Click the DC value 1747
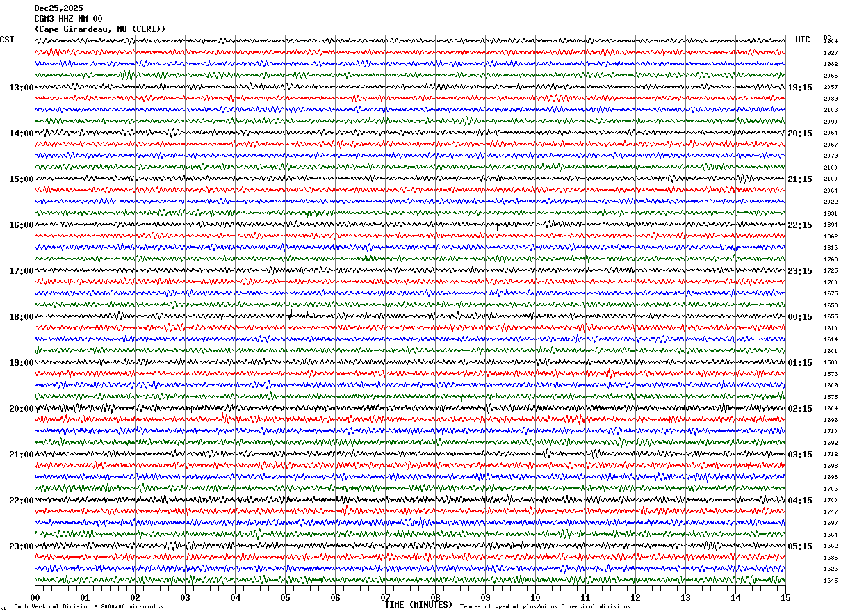Screen dimensions: 841x616 tap(831, 512)
